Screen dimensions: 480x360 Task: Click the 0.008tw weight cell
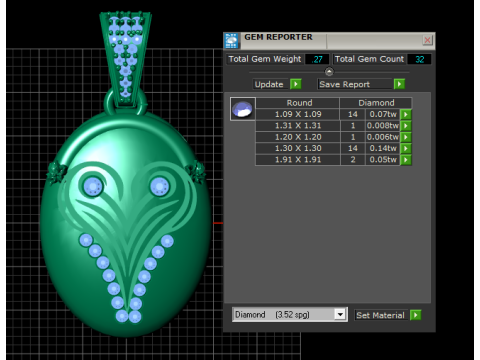click(x=383, y=126)
